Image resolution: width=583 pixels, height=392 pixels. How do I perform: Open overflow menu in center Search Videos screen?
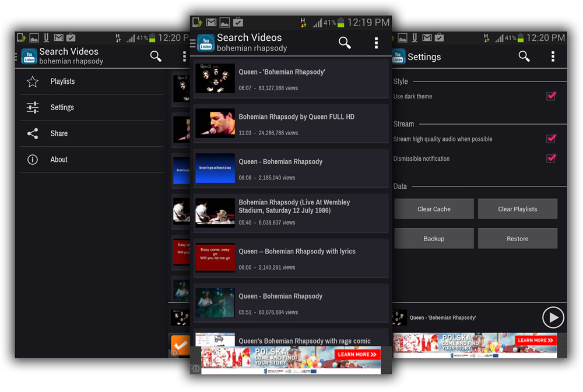(x=376, y=43)
